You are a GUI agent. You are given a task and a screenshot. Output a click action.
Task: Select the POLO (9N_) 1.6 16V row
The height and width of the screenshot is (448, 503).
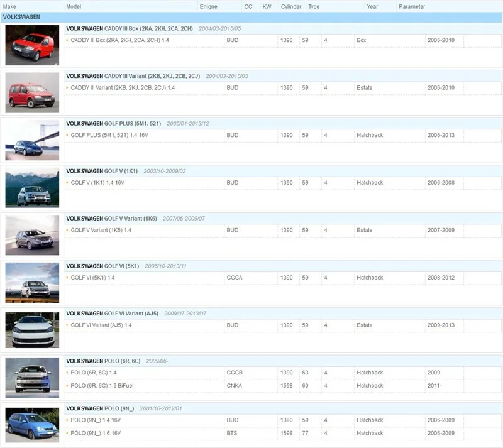282,434
